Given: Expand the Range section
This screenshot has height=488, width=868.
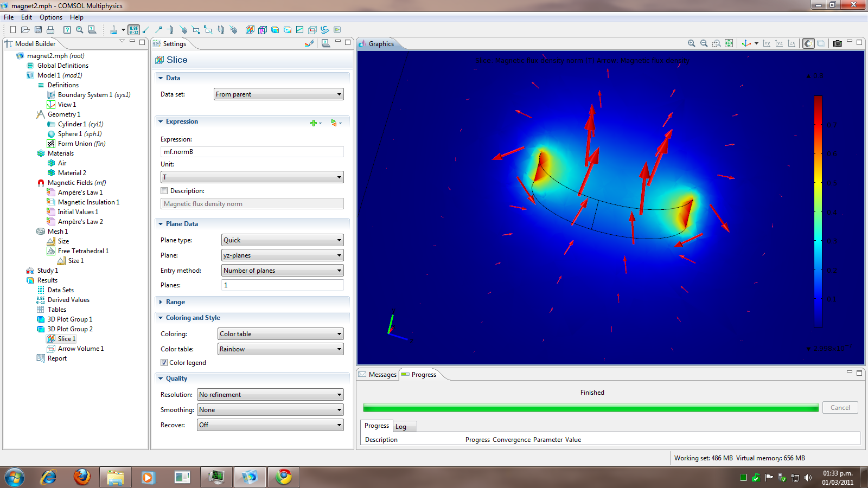Looking at the screenshot, I should coord(175,302).
